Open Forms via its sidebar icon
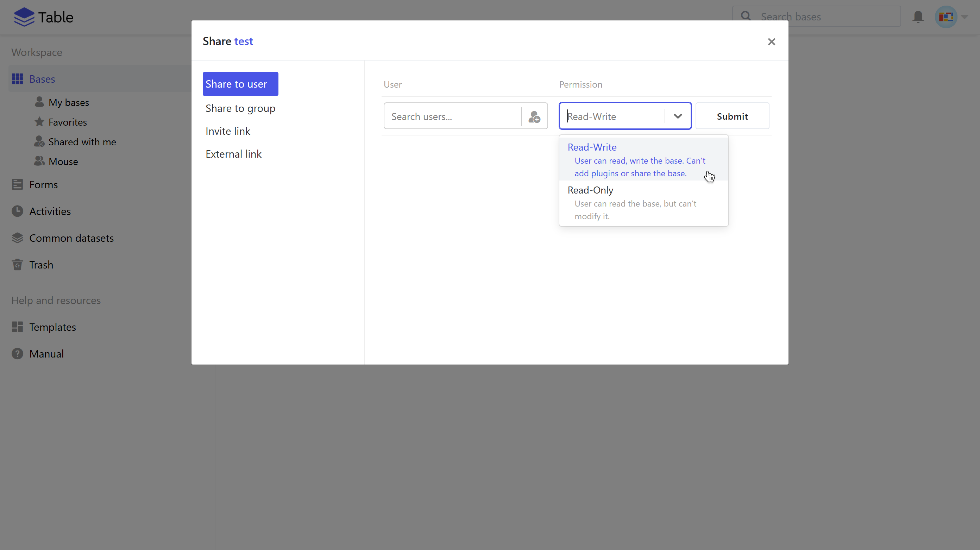This screenshot has height=550, width=980. pyautogui.click(x=17, y=184)
